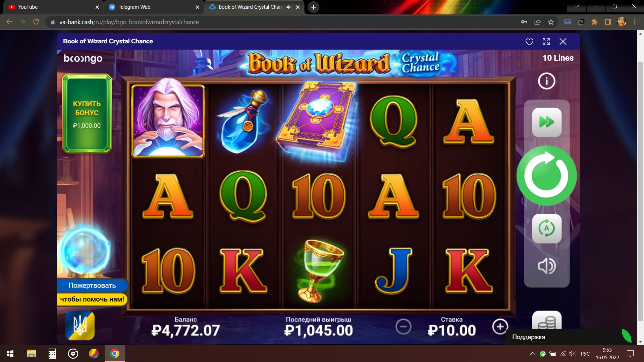
Task: Open Chrome three-dot menu
Action: (x=635, y=22)
